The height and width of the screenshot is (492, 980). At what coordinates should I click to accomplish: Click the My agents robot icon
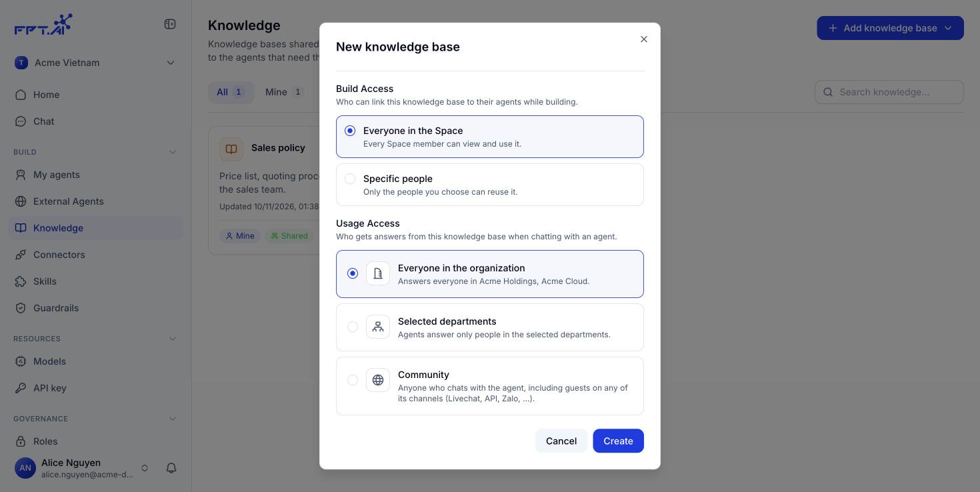(21, 175)
